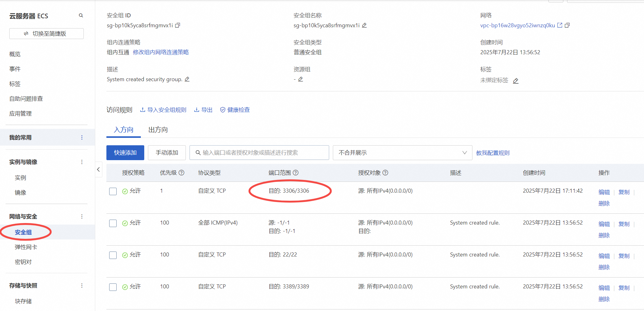
Task: Show help for 端口范围 column
Action: 296,173
